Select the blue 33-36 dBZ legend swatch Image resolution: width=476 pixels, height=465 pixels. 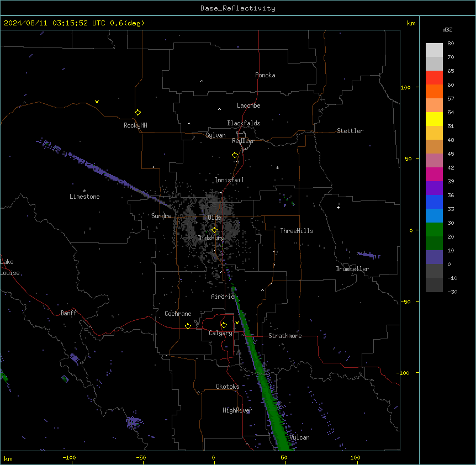click(434, 202)
